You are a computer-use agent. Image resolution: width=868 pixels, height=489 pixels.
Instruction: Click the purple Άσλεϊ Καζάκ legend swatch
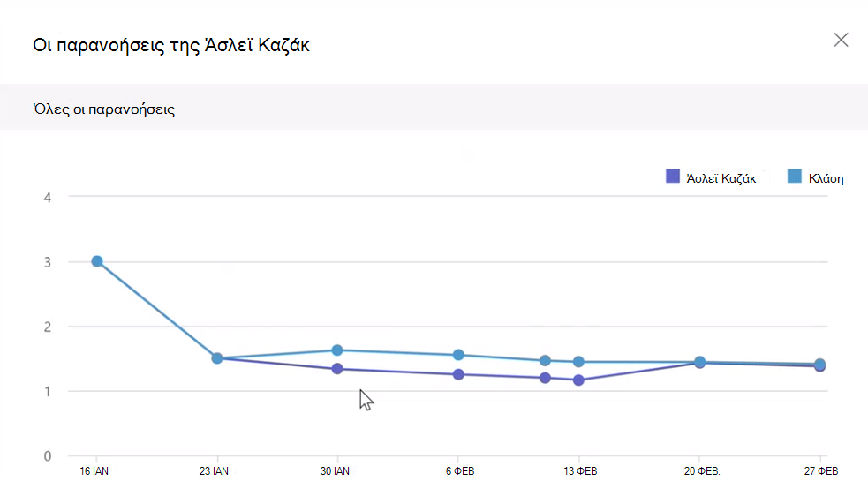673,177
